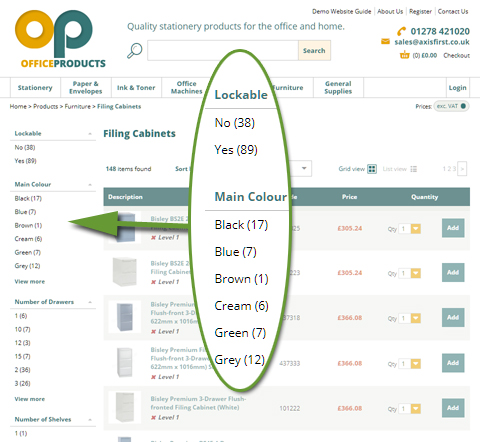The image size is (480, 442).
Task: Go to next page arrow
Action: (462, 169)
